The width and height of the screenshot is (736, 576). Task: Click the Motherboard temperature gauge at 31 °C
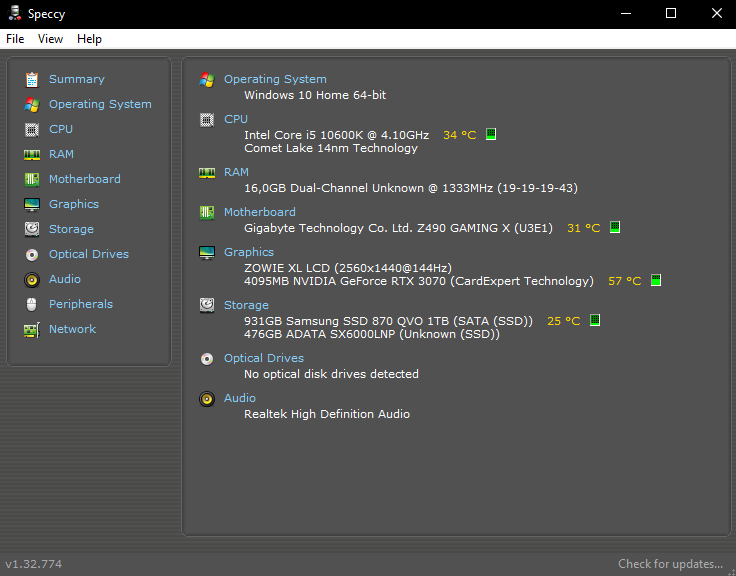pos(615,228)
